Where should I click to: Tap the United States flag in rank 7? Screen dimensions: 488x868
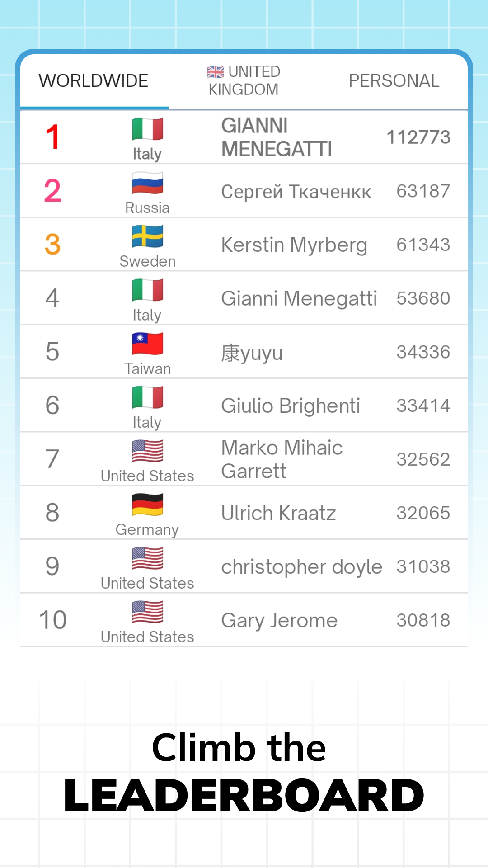click(x=147, y=451)
